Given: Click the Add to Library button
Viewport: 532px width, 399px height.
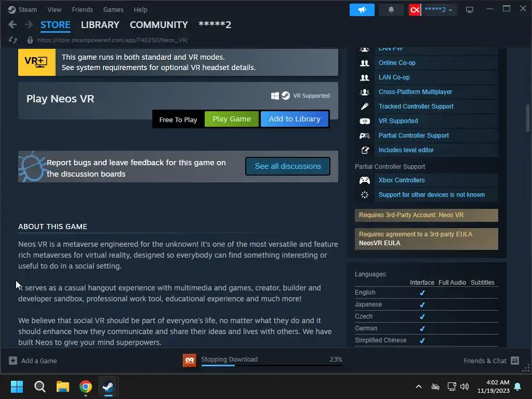Looking at the screenshot, I should point(295,119).
